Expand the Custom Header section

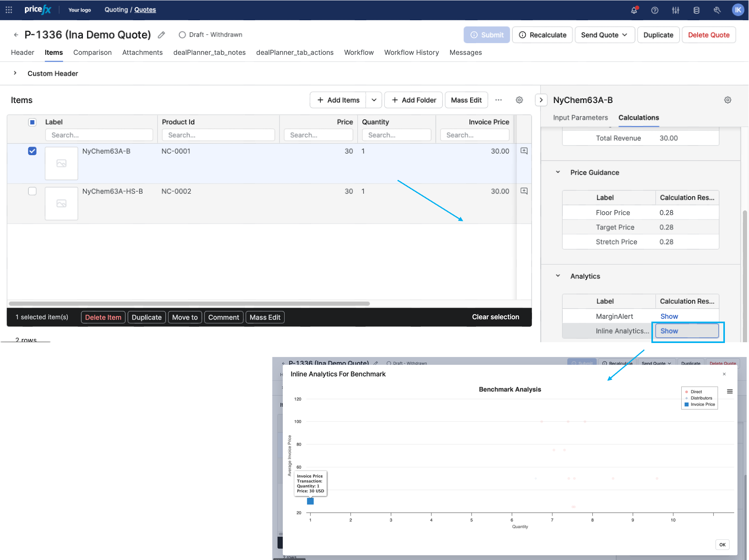click(x=15, y=73)
